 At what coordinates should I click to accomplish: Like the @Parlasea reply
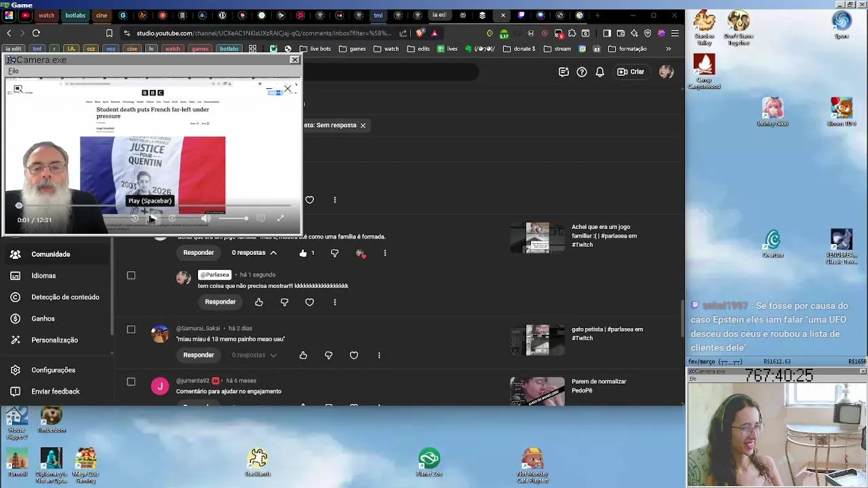[259, 302]
